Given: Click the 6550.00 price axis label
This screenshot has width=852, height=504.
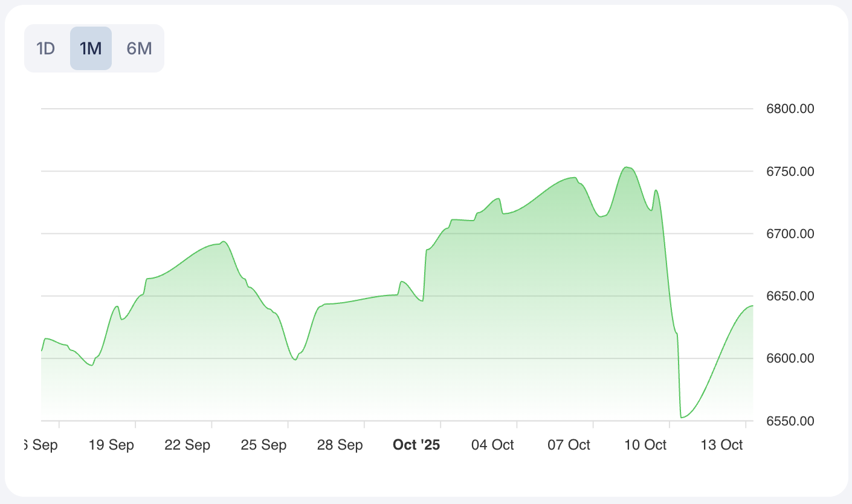Looking at the screenshot, I should 790,421.
